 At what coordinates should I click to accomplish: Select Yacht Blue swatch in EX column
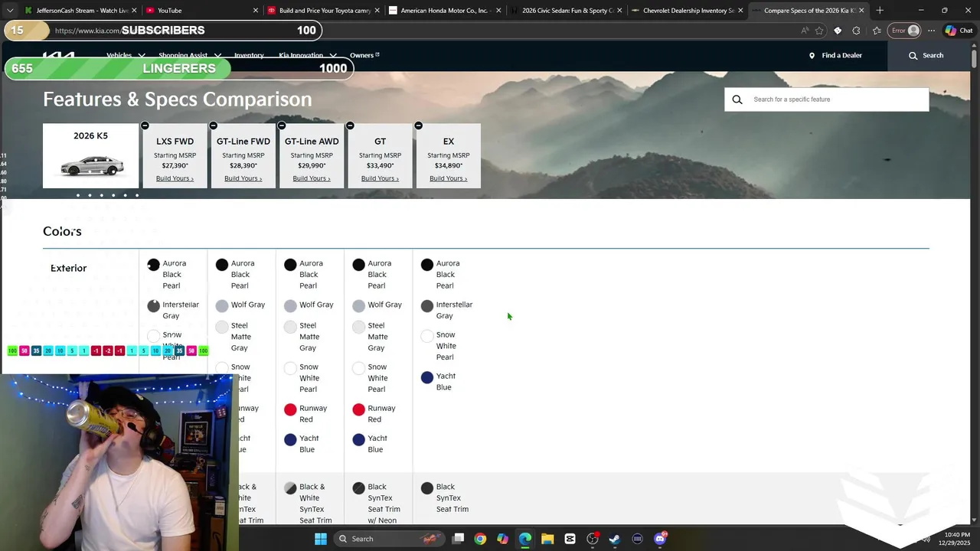coord(427,377)
